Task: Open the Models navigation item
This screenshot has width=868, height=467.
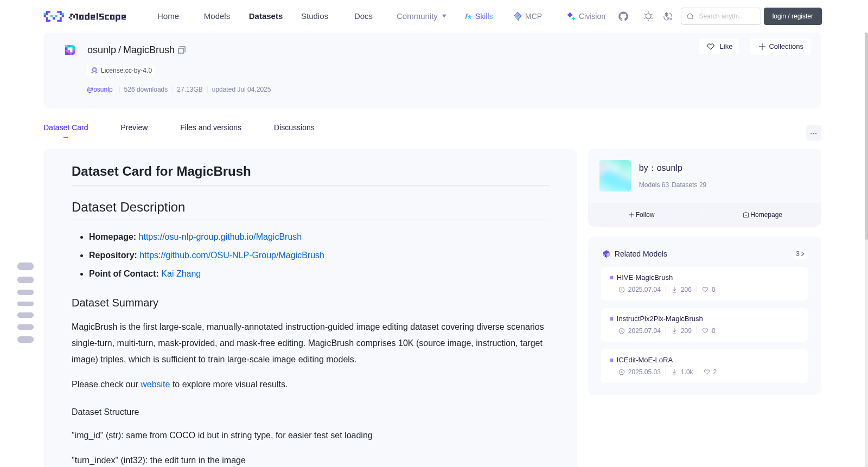Action: click(217, 16)
